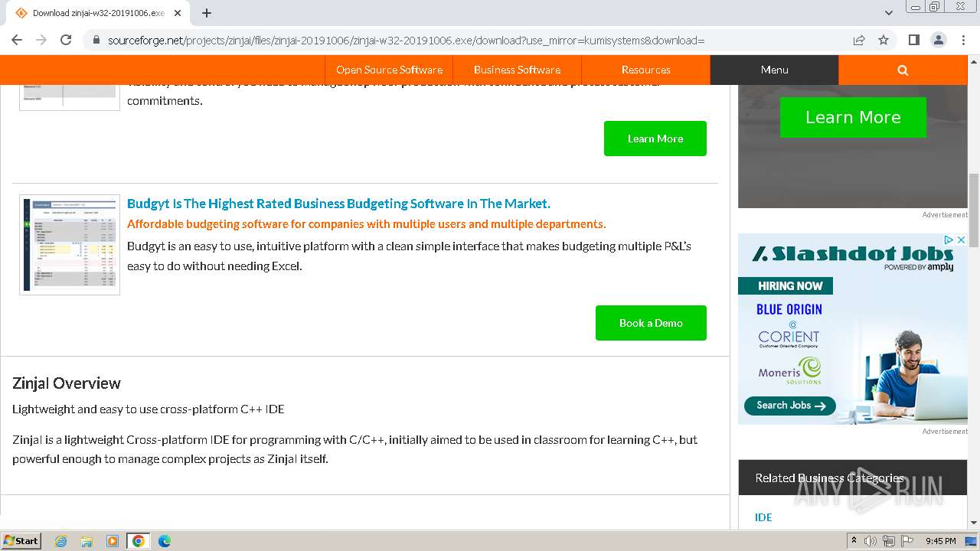Open the Chrome profile avatar
The width and height of the screenshot is (980, 551).
pos(938,40)
